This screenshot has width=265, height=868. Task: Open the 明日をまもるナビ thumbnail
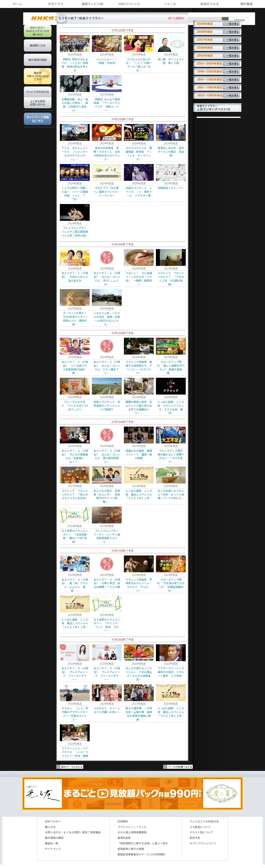tap(75, 44)
